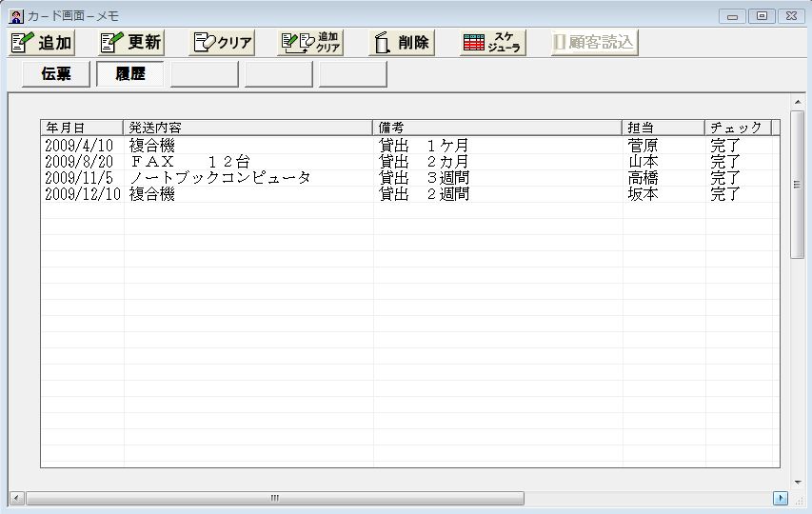
Task: Click the チェック column header
Action: point(738,128)
